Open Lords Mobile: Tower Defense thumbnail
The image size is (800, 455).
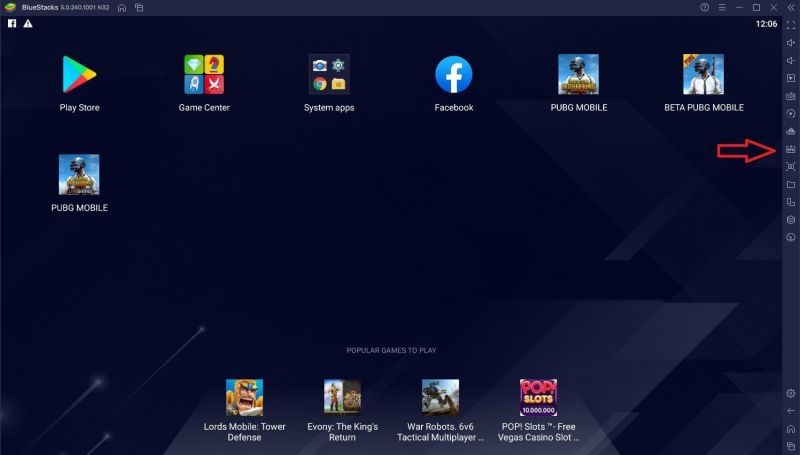click(244, 397)
